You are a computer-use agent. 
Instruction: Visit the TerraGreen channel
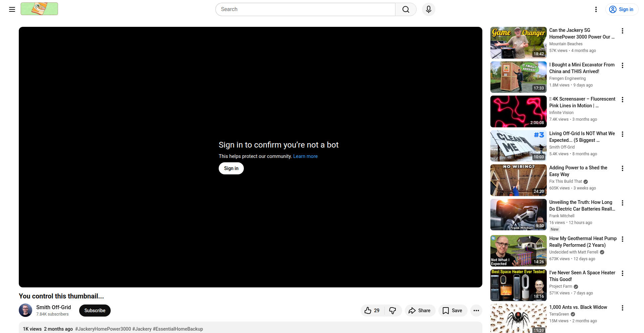(559, 314)
